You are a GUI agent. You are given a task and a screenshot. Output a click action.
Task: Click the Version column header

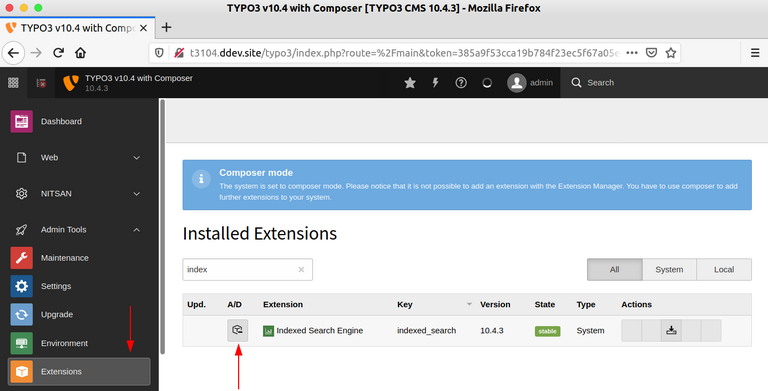[x=495, y=304]
